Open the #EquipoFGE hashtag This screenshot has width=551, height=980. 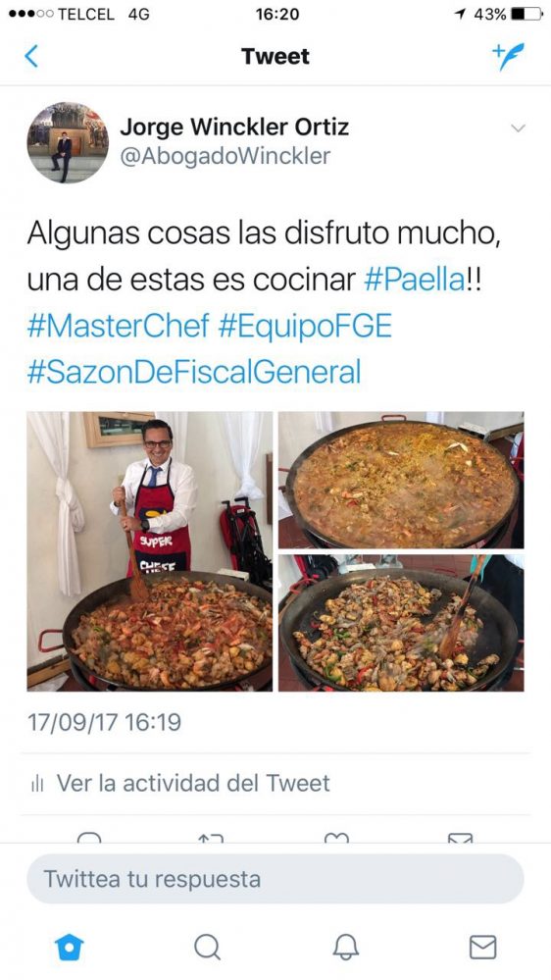coord(305,327)
